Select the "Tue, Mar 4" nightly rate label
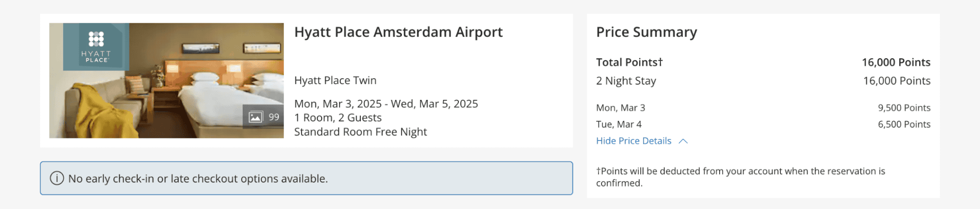 [619, 124]
